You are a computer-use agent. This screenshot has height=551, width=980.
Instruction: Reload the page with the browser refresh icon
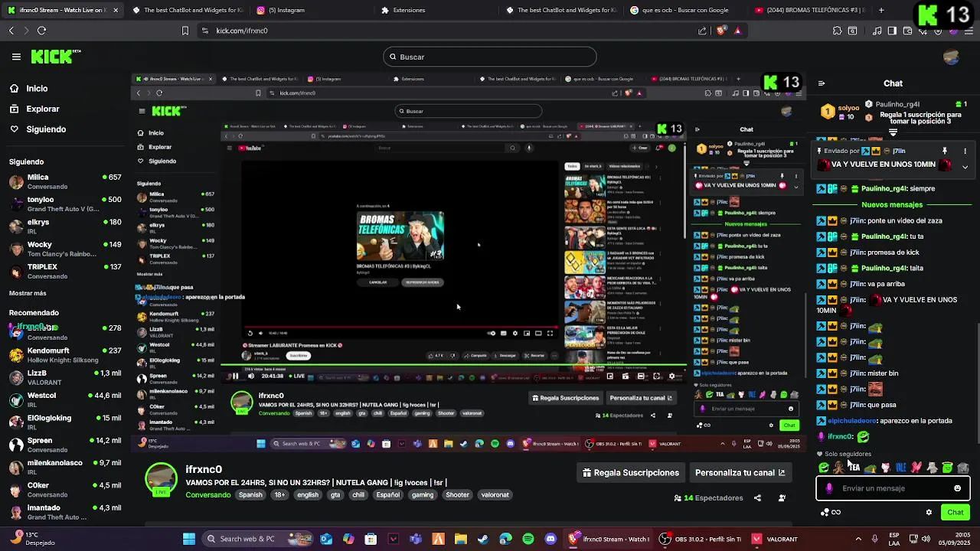coord(41,31)
